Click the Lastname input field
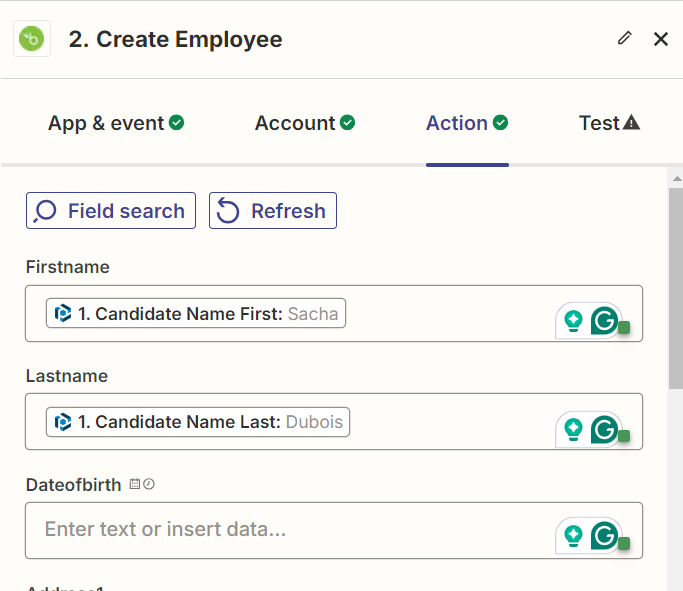 (x=334, y=422)
